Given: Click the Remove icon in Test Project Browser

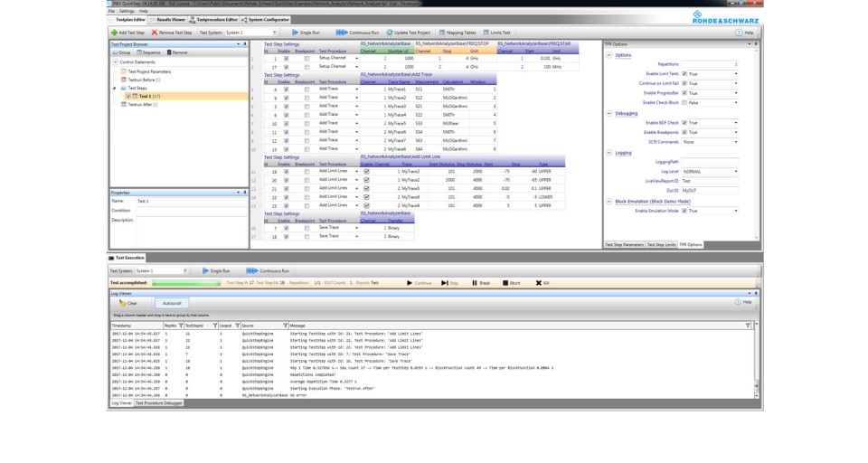Looking at the screenshot, I should click(169, 52).
